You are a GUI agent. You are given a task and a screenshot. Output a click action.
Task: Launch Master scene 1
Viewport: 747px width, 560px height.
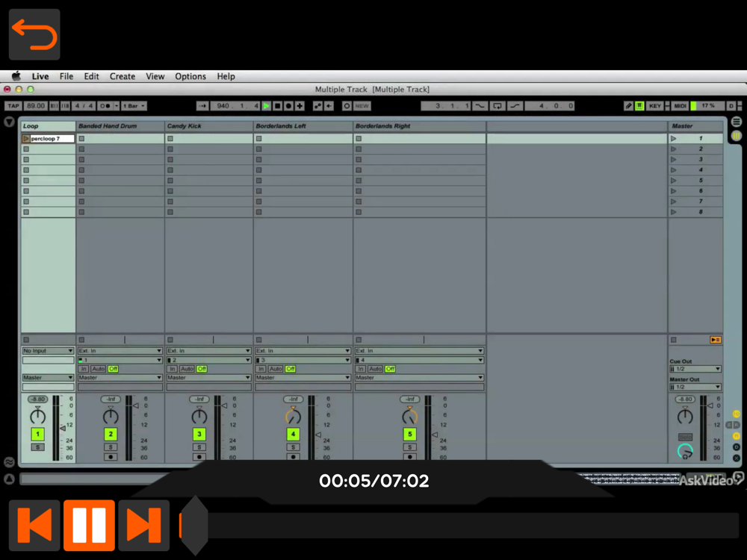point(674,139)
